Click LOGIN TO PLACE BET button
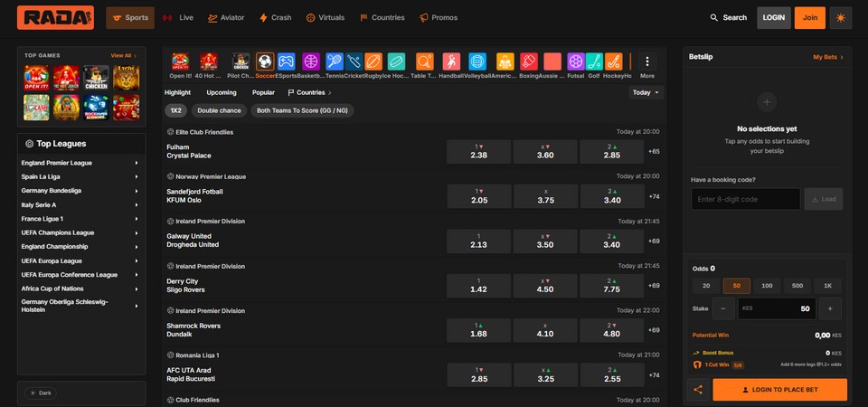Screen dimensions: 868x407 click(779, 390)
